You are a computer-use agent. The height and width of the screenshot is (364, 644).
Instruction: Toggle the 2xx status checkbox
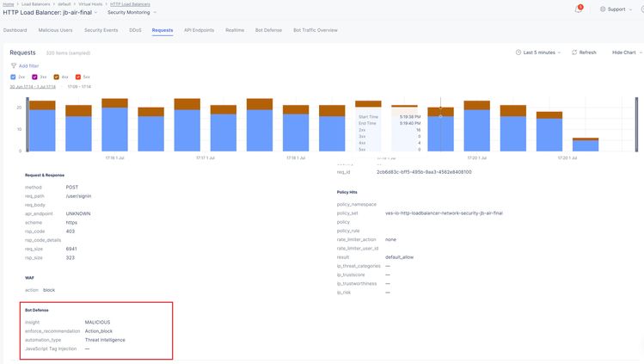[14, 77]
